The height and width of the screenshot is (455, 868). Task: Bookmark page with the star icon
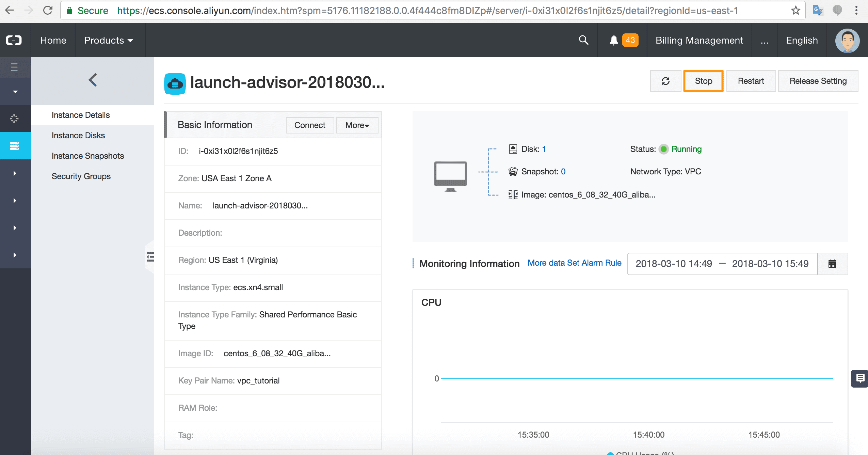tap(795, 11)
